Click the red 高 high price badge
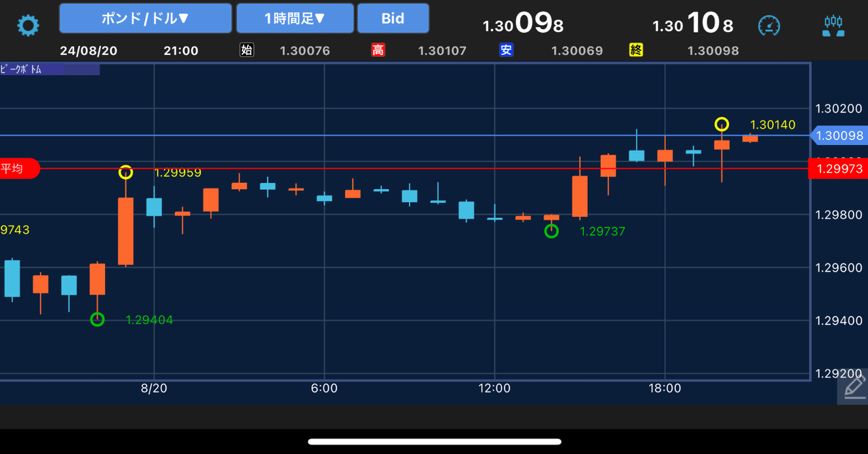This screenshot has width=868, height=454. point(379,50)
